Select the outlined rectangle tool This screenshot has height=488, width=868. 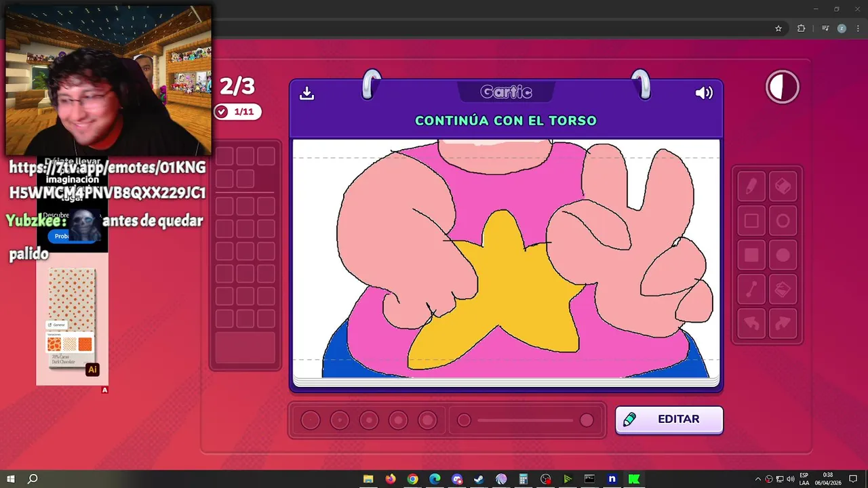tap(751, 221)
